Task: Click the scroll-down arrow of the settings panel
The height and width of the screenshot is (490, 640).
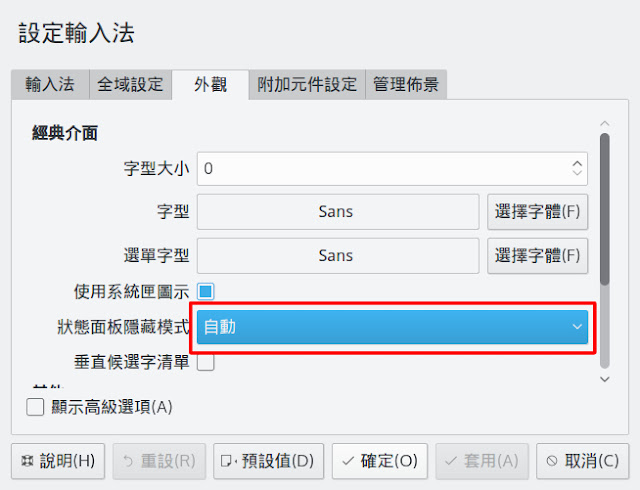Action: tap(604, 379)
